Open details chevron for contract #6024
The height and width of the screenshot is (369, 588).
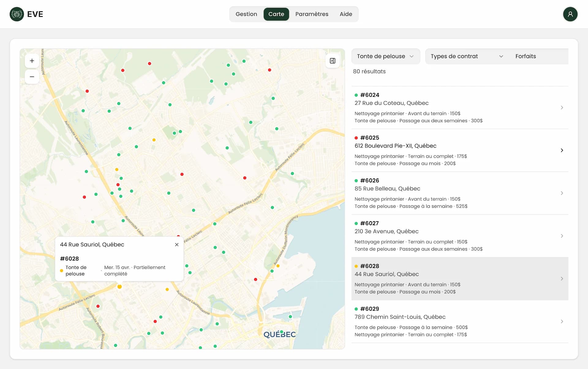pyautogui.click(x=562, y=107)
